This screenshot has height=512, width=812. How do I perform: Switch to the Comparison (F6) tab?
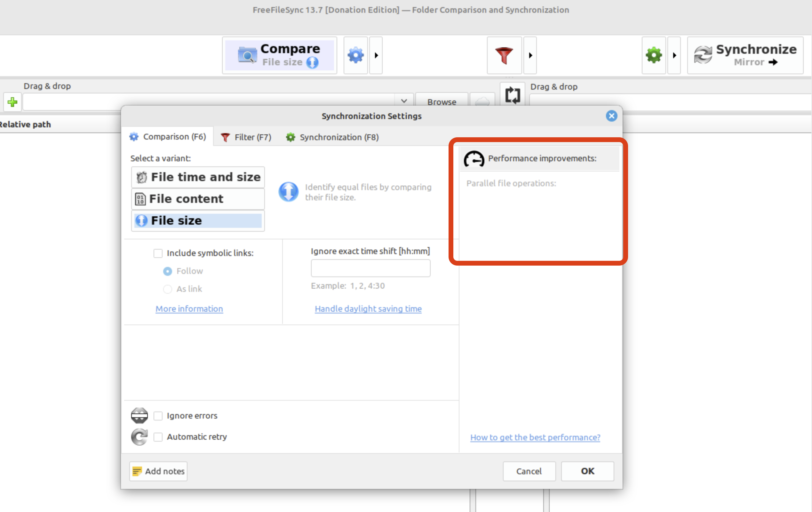tap(168, 137)
